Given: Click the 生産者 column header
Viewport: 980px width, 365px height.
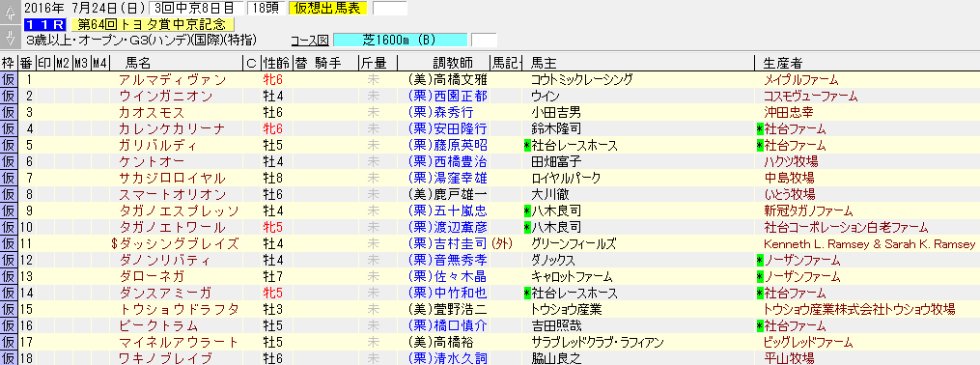Looking at the screenshot, I should 782,63.
